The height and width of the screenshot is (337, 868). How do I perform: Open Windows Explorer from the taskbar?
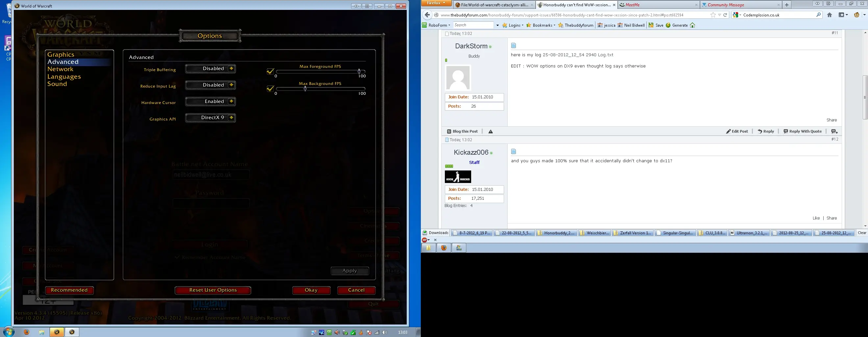click(42, 332)
